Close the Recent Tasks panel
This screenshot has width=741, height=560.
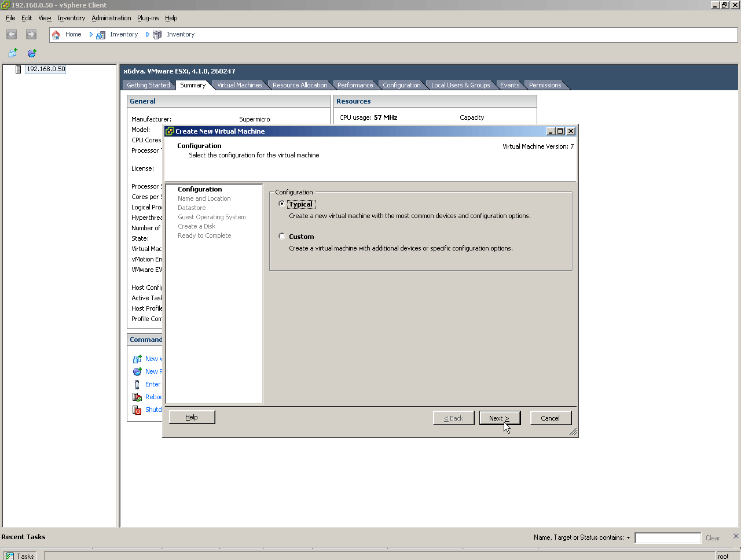click(x=736, y=536)
